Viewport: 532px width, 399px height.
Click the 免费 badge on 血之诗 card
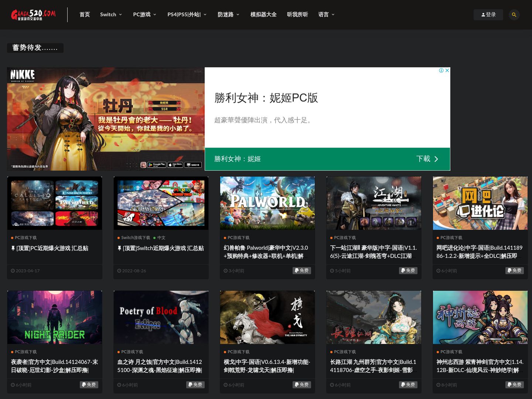click(x=195, y=385)
